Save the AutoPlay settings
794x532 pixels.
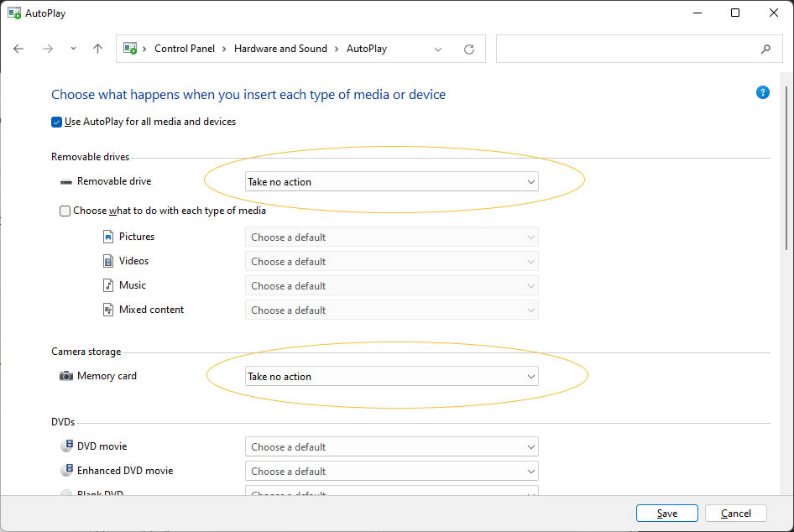coord(666,513)
